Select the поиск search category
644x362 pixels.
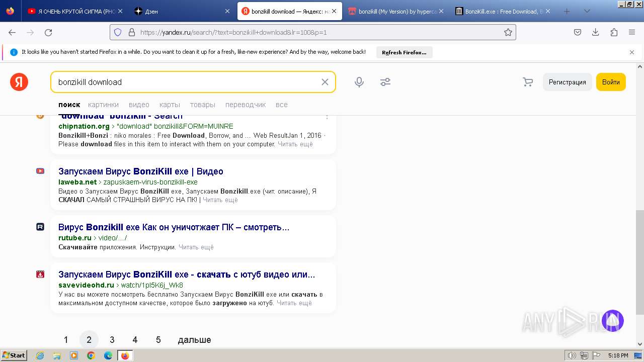[69, 105]
